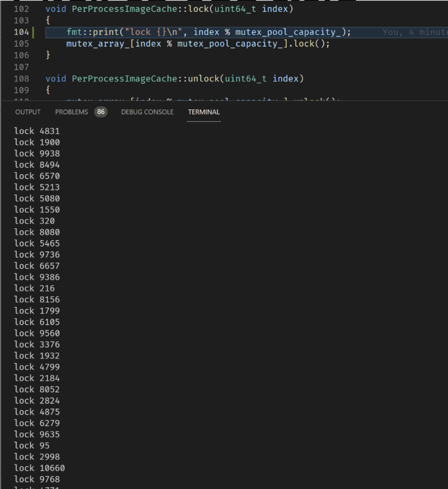This screenshot has width=448, height=489.
Task: Click terminal line 'lock 4875'
Action: pos(37,412)
